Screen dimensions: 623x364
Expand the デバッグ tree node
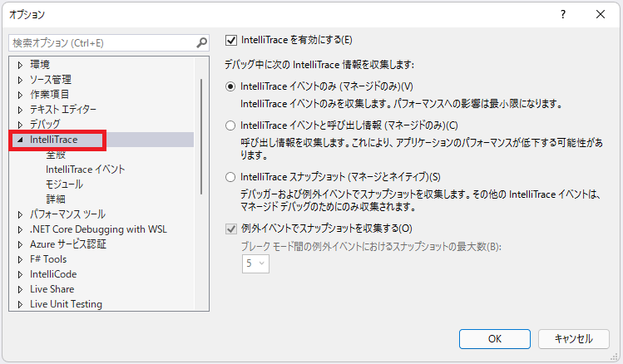(20, 125)
